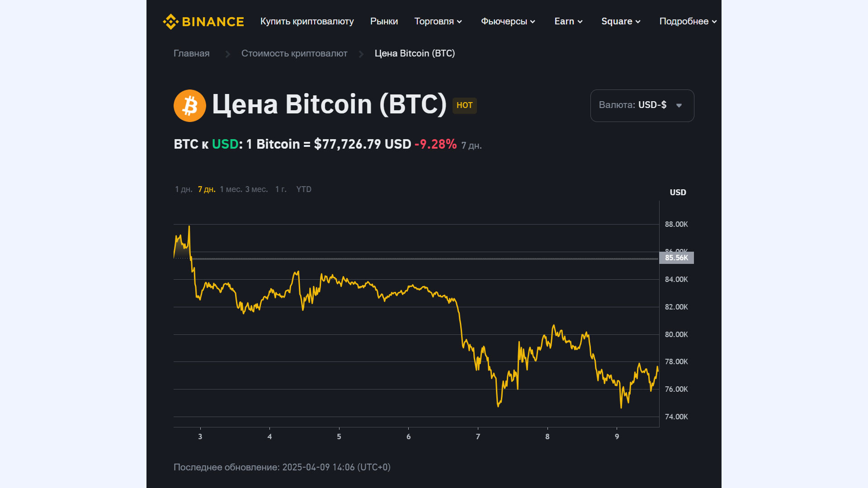Image resolution: width=868 pixels, height=488 pixels.
Task: Click the 76.00K axis label
Action: coord(676,389)
